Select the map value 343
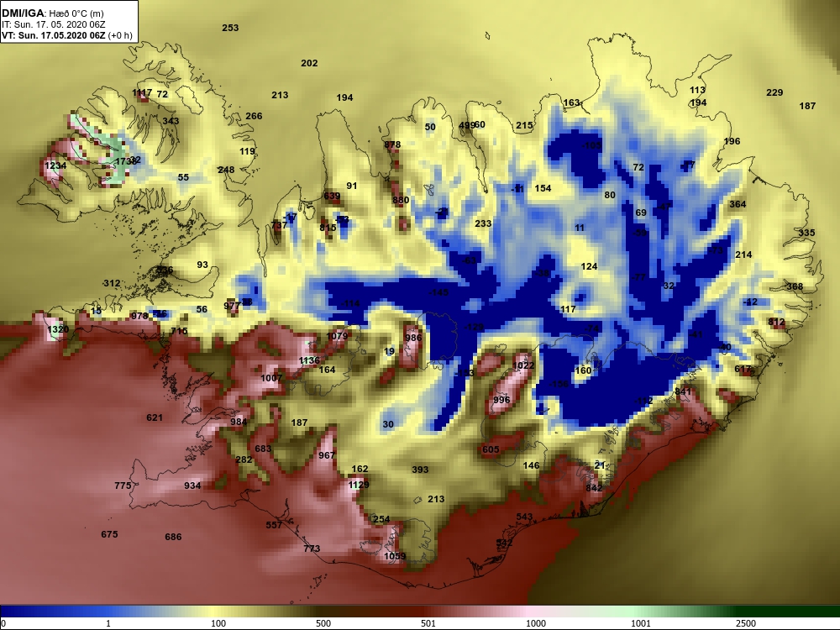840x630 pixels. pyautogui.click(x=171, y=121)
